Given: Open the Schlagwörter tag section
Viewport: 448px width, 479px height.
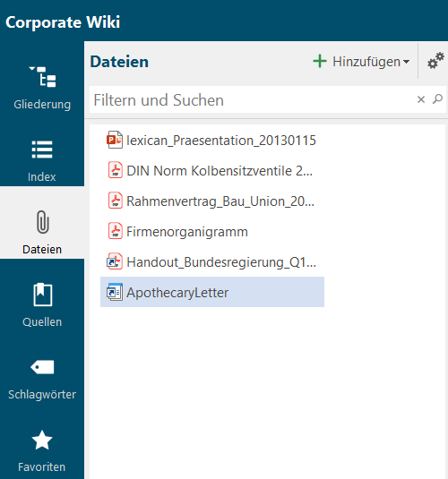Looking at the screenshot, I should coord(42,378).
